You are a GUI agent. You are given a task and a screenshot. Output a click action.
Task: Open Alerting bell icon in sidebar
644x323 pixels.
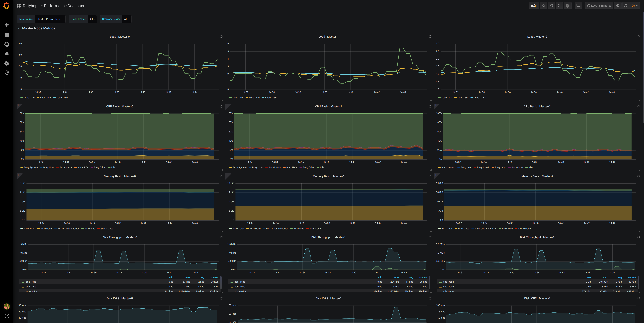[x=7, y=54]
